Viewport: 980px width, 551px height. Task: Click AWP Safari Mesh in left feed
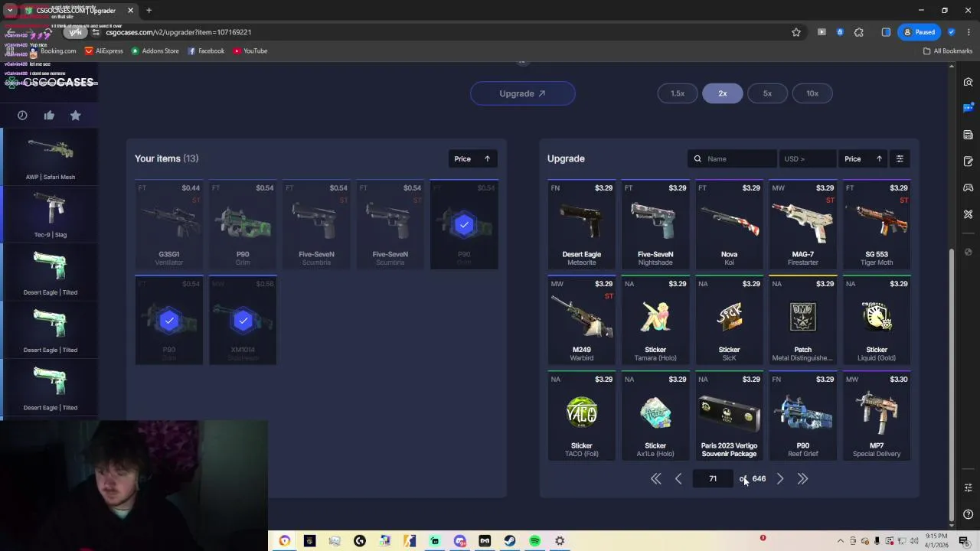51,158
